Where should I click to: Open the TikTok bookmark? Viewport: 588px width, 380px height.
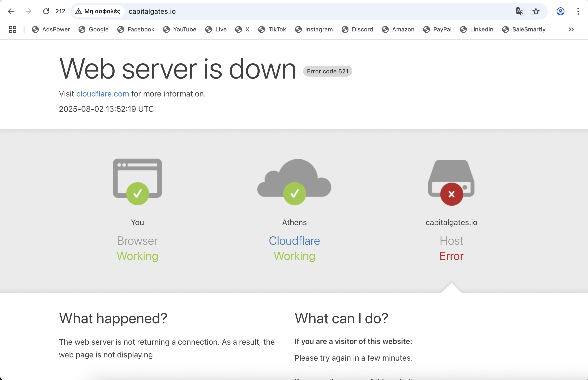pyautogui.click(x=272, y=29)
